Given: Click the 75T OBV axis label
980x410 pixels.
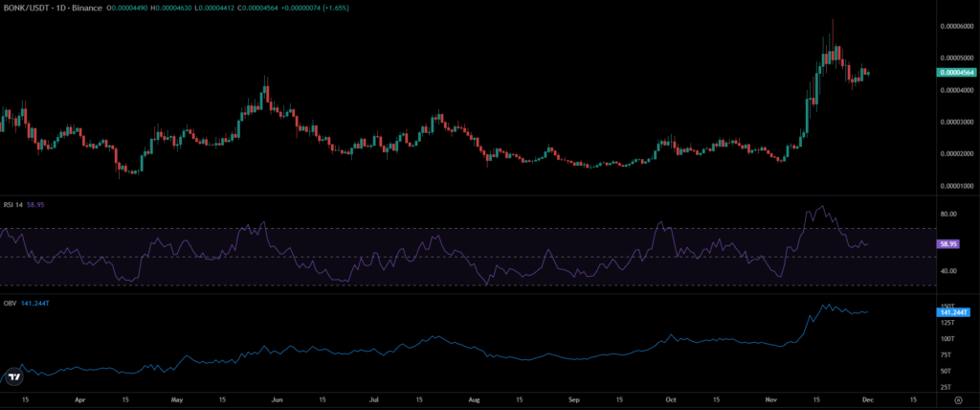Looking at the screenshot, I should point(947,354).
